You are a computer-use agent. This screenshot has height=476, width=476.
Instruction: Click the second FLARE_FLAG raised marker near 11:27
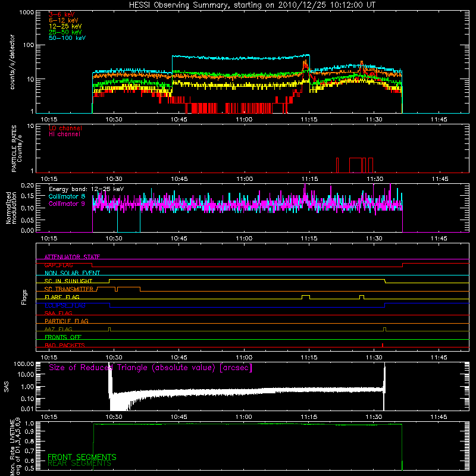coord(362,297)
